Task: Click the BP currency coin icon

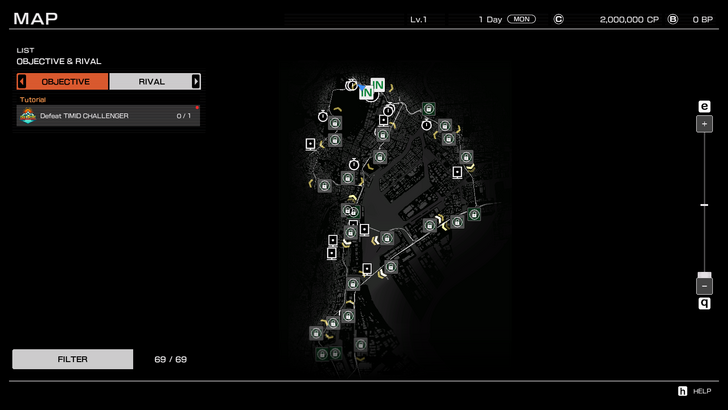Action: click(x=672, y=19)
